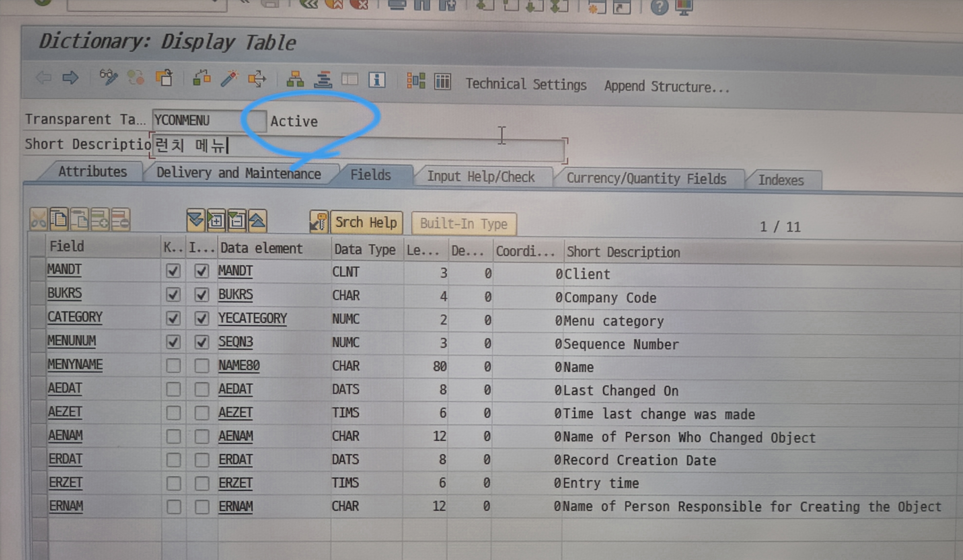Open the Delivery and Maintenance tab

(x=239, y=173)
